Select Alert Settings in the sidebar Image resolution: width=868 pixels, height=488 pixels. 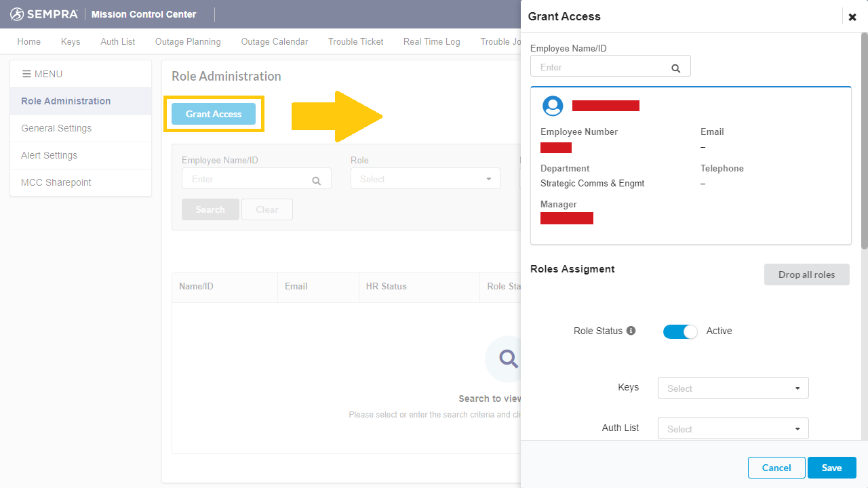(49, 155)
